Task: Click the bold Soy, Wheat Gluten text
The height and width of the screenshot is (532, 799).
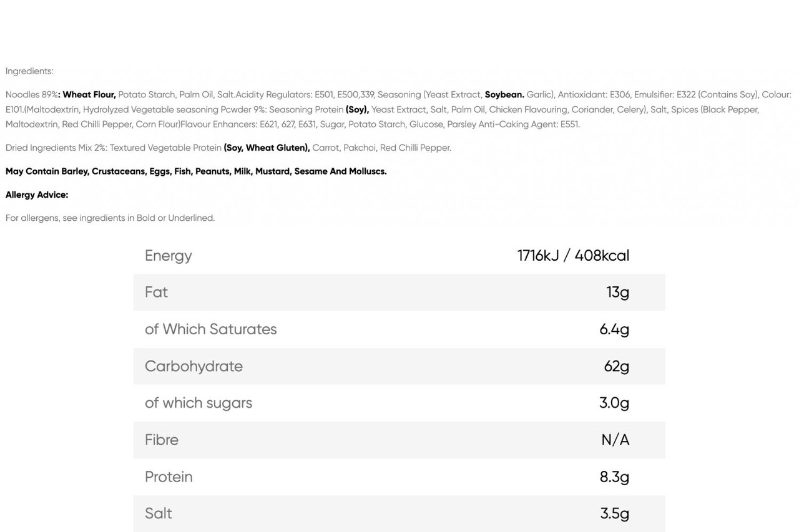Action: tap(267, 148)
